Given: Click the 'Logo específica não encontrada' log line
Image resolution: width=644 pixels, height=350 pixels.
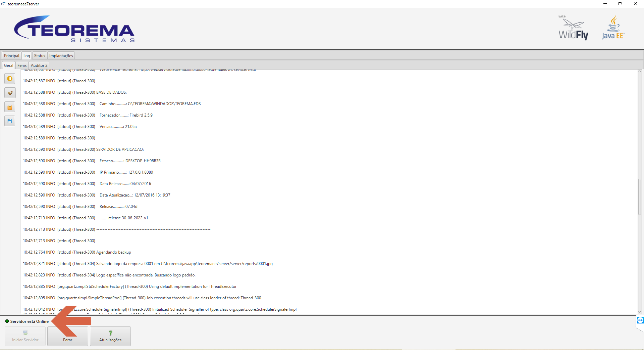Looking at the screenshot, I should coord(109,275).
